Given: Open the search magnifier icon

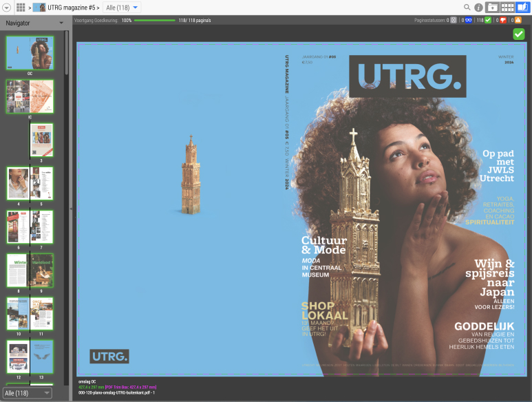Looking at the screenshot, I should point(467,7).
